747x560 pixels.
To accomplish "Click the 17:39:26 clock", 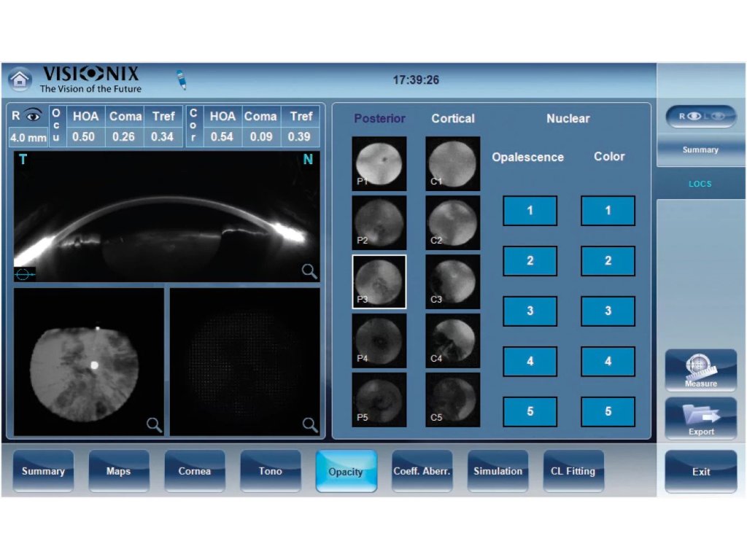I will point(416,80).
